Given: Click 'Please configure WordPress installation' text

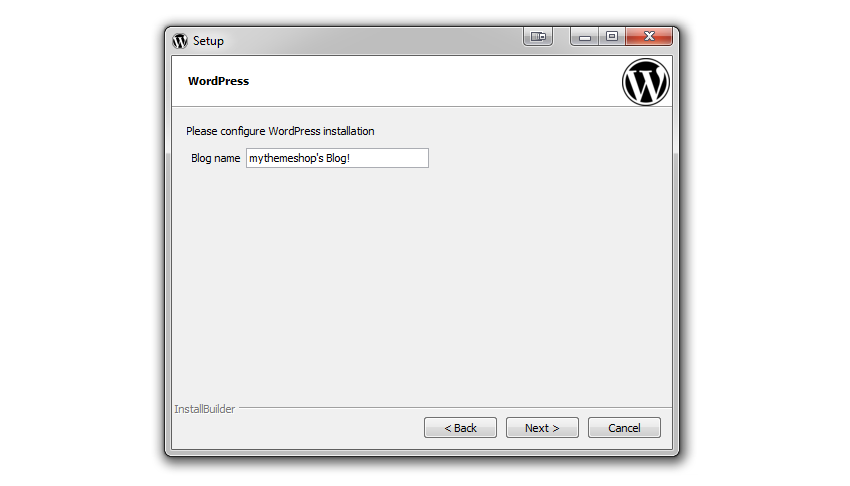Looking at the screenshot, I should [x=280, y=131].
